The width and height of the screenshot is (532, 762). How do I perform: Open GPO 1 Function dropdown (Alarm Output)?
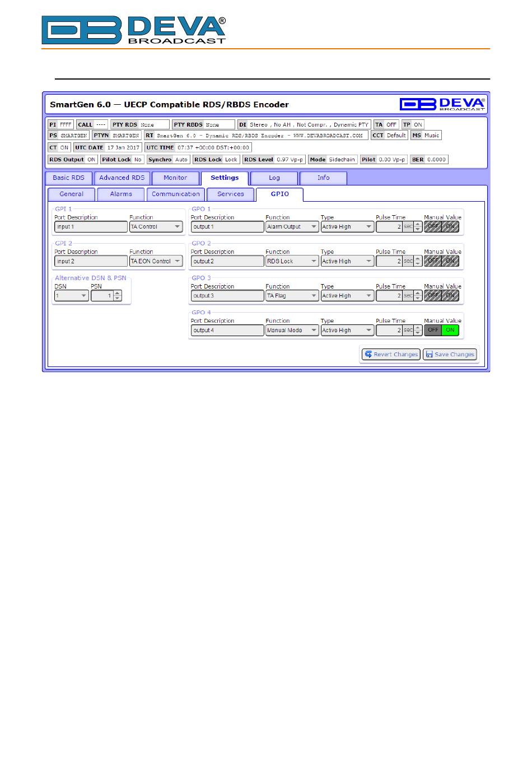pos(292,227)
